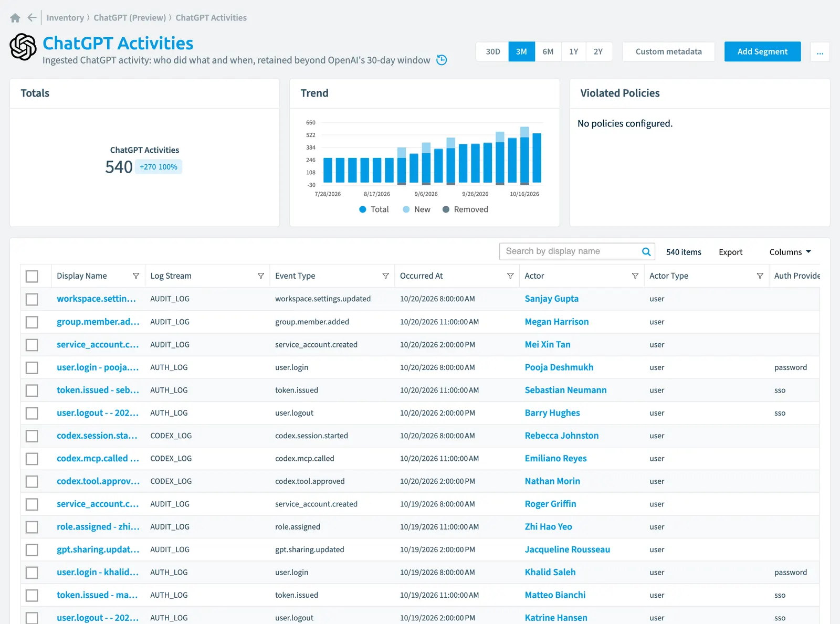Go to Inventory breadcrumb
The height and width of the screenshot is (624, 840).
65,18
